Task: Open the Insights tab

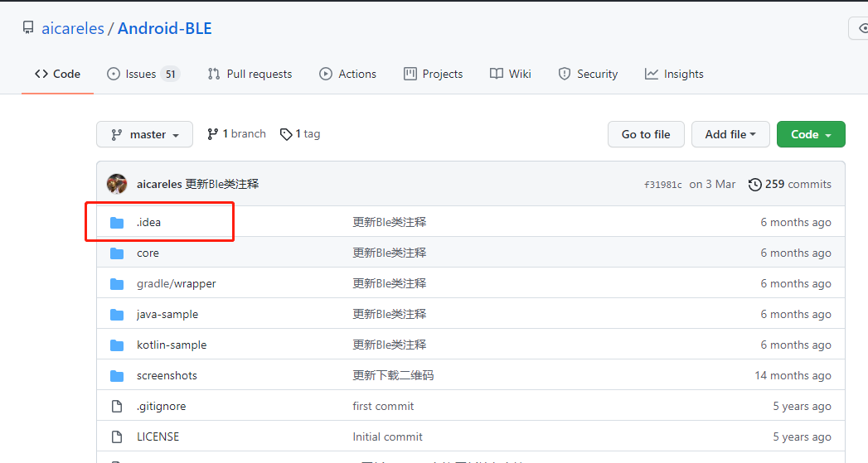Action: point(674,74)
